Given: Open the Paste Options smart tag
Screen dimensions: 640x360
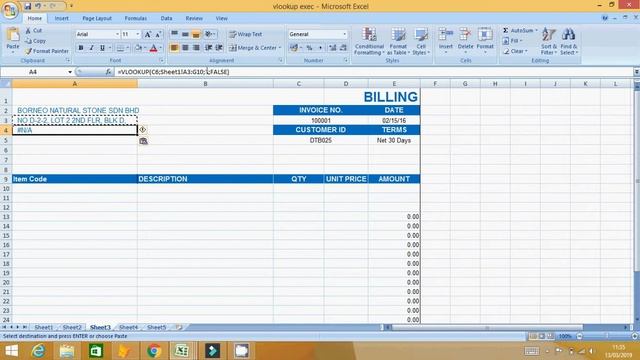Looking at the screenshot, I should tap(143, 141).
